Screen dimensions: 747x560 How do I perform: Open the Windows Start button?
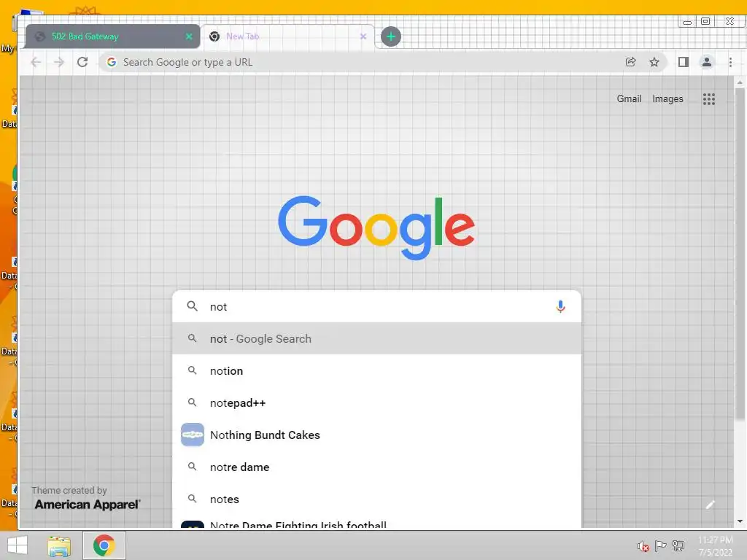coord(18,545)
